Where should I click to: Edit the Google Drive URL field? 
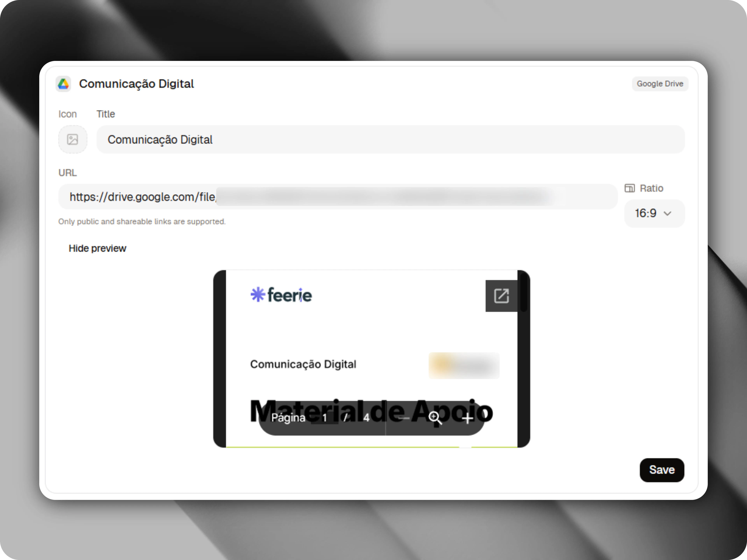click(x=338, y=197)
